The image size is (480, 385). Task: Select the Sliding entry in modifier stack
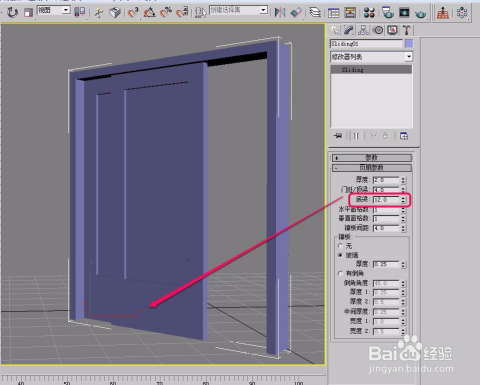pyautogui.click(x=371, y=70)
